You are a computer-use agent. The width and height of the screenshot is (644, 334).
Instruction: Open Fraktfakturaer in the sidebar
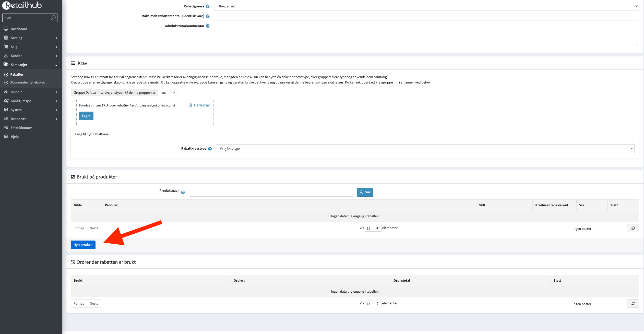(21, 128)
